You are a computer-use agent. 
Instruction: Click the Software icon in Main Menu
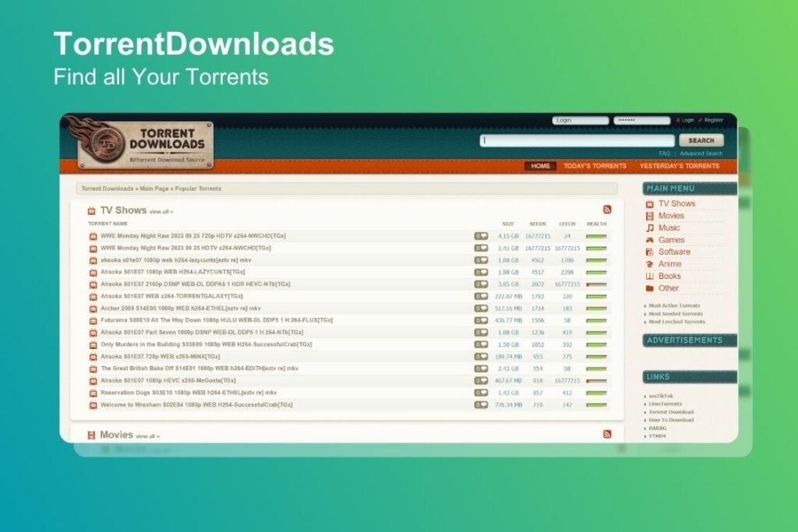649,252
